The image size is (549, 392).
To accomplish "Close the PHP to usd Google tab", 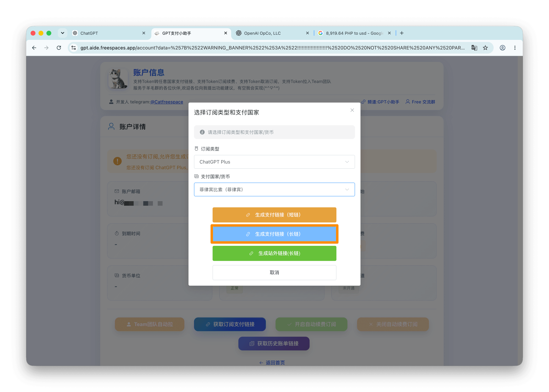I will coord(389,33).
